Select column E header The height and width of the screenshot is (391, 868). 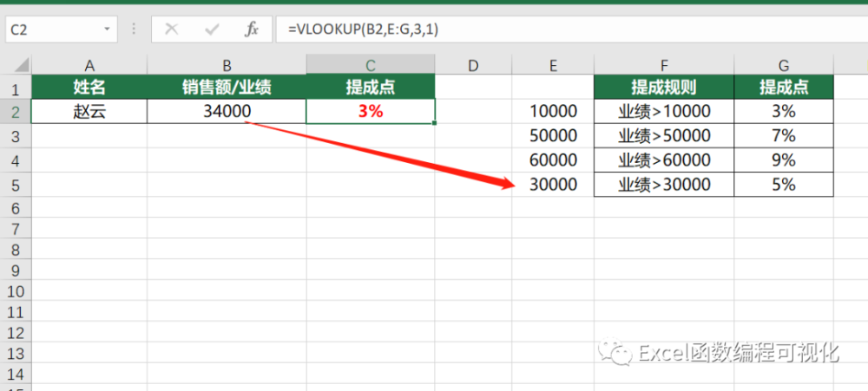(552, 66)
